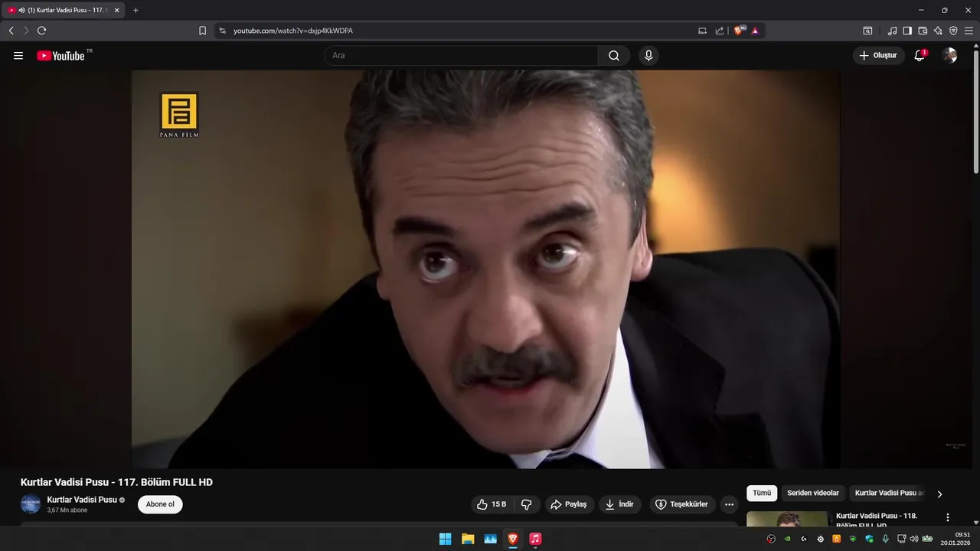The image size is (980, 551).
Task: Open the microphone tray icon
Action: [885, 539]
